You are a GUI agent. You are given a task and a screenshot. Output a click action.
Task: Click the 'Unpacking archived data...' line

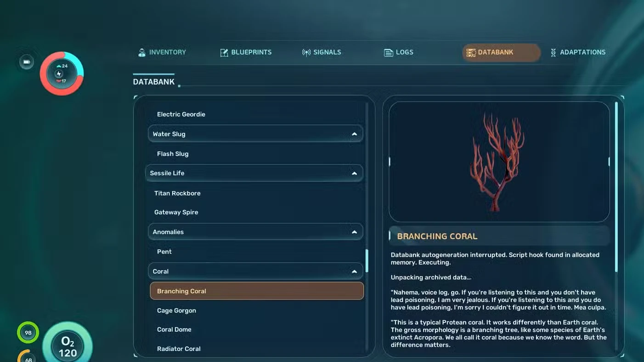(x=431, y=277)
